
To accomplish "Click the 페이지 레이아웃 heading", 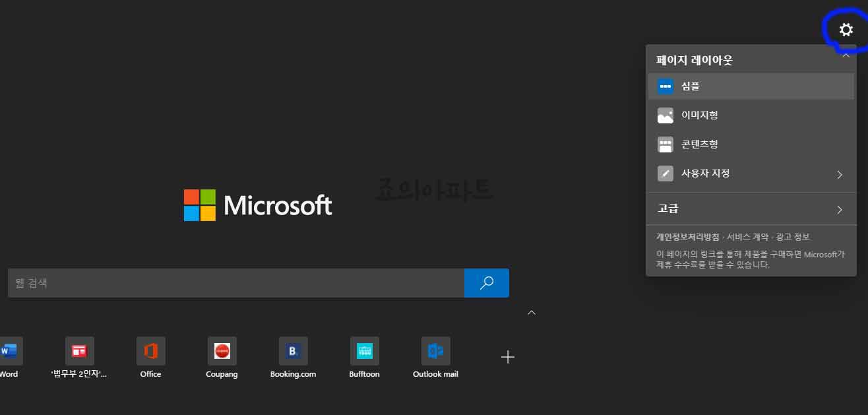I will tap(695, 60).
